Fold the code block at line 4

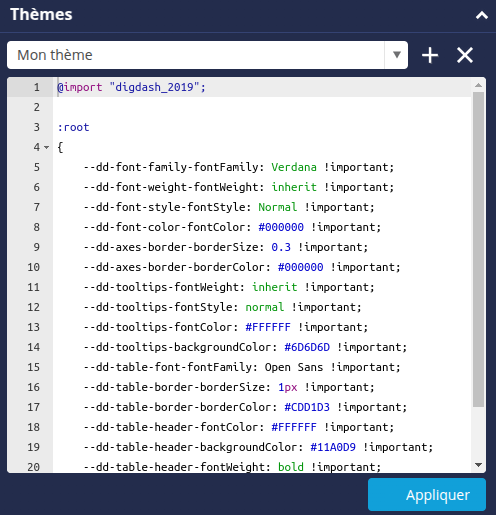click(47, 147)
